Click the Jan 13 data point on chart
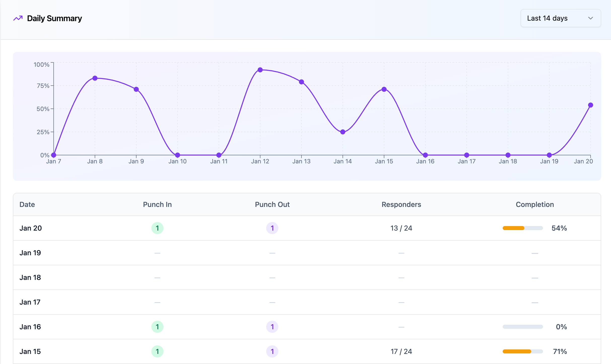Screen dimensions: 611x364 click(x=301, y=82)
